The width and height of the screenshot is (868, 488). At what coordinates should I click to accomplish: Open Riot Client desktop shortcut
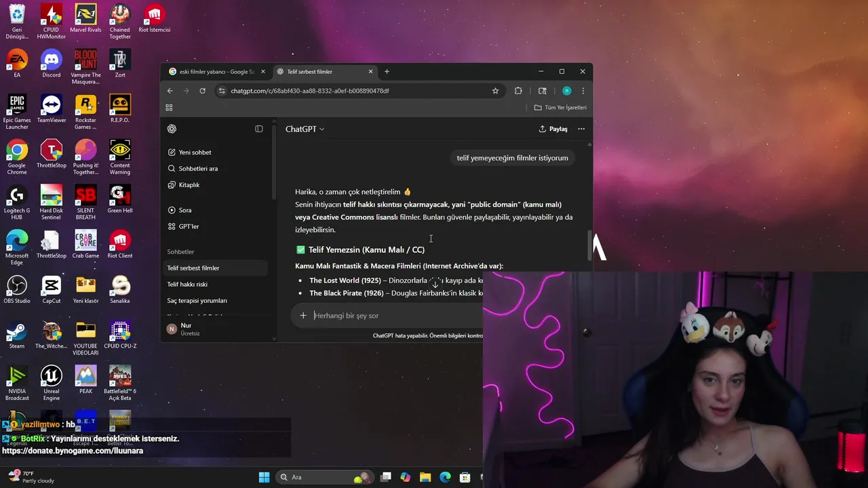pos(120,245)
